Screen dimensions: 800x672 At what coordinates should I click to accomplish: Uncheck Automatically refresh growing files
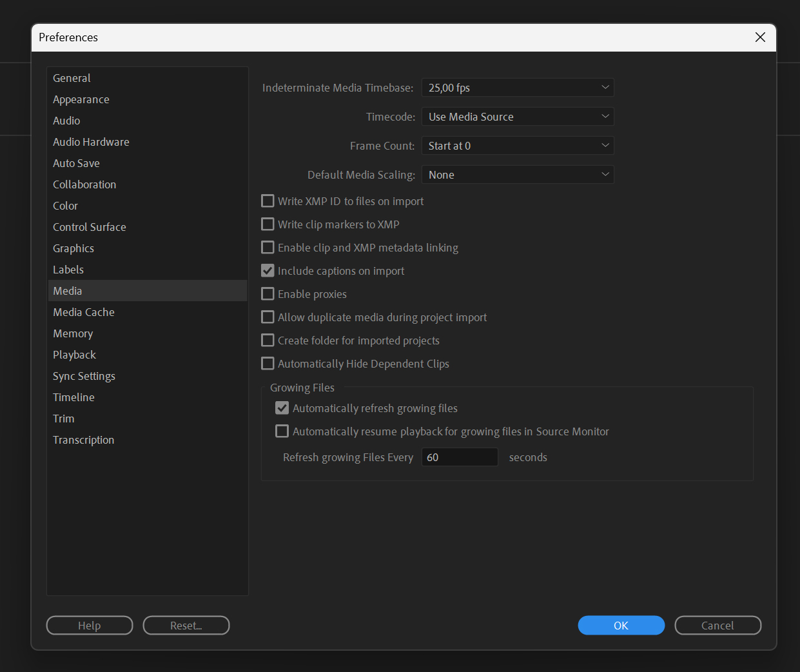click(282, 408)
